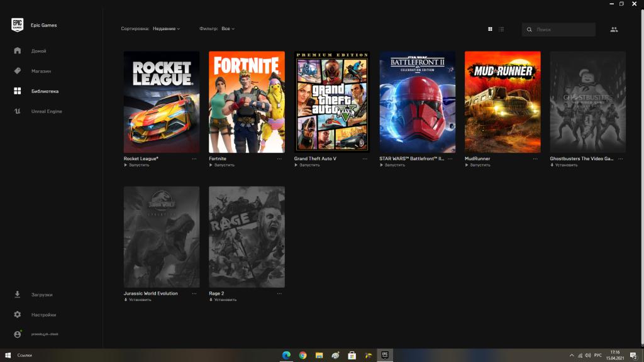This screenshot has height=362, width=644.
Task: Switch to grid view
Action: [x=490, y=29]
